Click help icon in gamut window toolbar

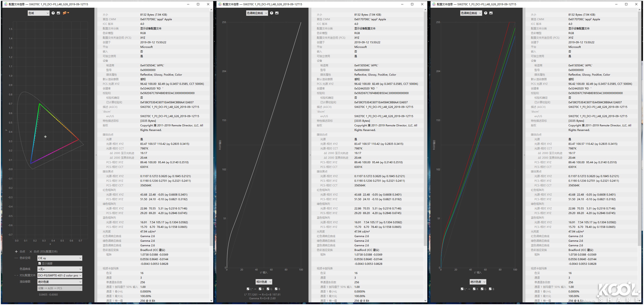tap(53, 13)
